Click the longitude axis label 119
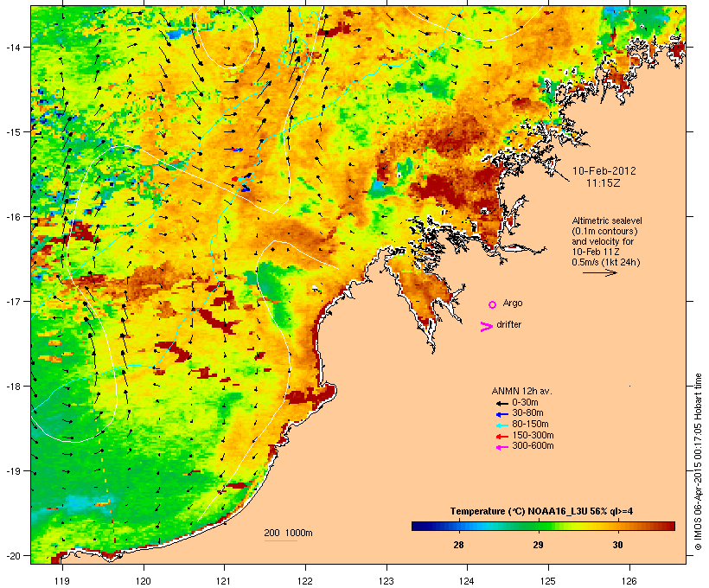Image resolution: width=709 pixels, height=588 pixels. (x=62, y=581)
